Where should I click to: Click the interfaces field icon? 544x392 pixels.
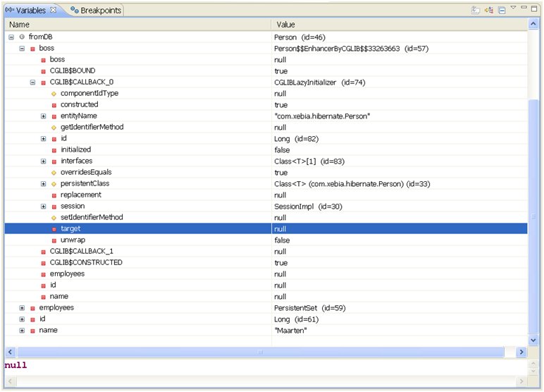(x=54, y=161)
